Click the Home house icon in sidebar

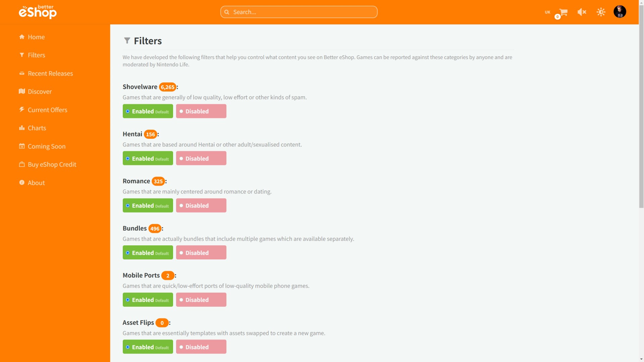[x=22, y=37]
